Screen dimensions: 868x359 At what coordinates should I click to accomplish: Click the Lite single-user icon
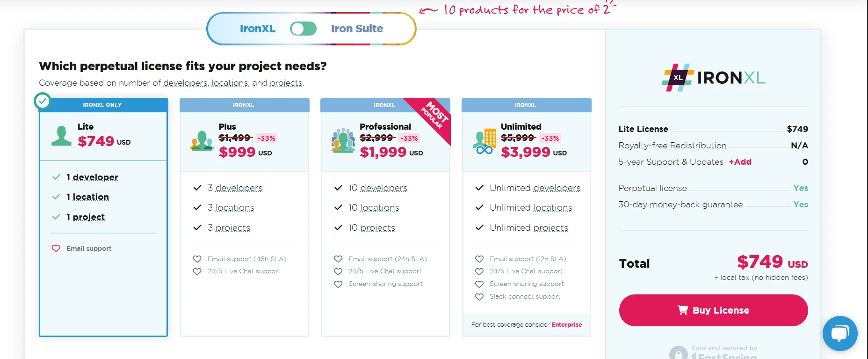pos(61,136)
